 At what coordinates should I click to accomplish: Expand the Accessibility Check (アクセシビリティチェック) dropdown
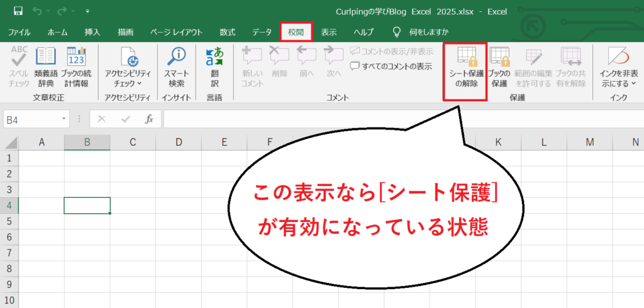click(x=123, y=68)
